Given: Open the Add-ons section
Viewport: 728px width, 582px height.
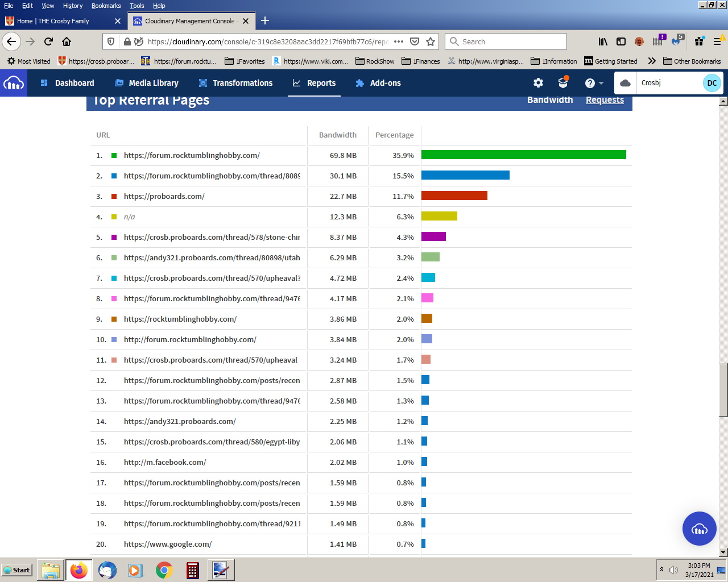Looking at the screenshot, I should tap(378, 83).
